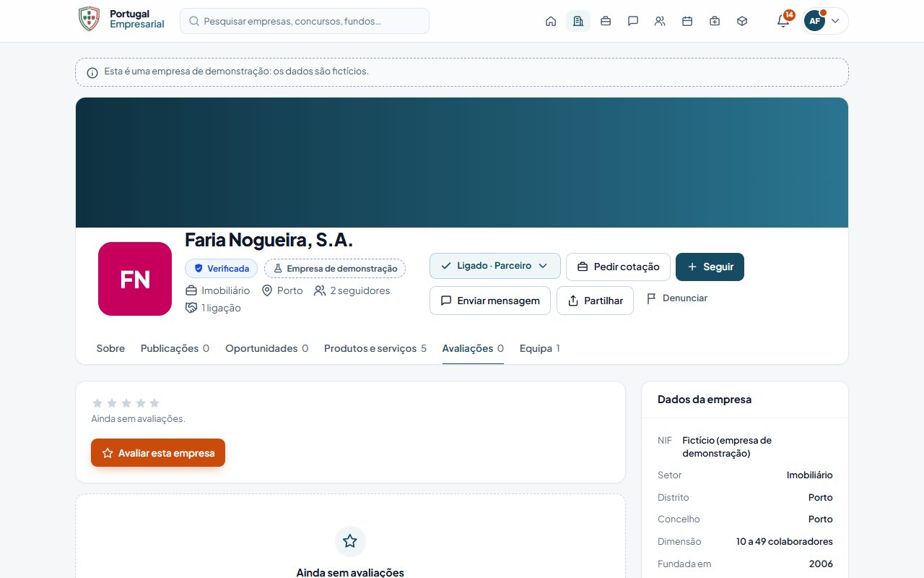Focus the Pesquisar empresas search field

[x=305, y=21]
